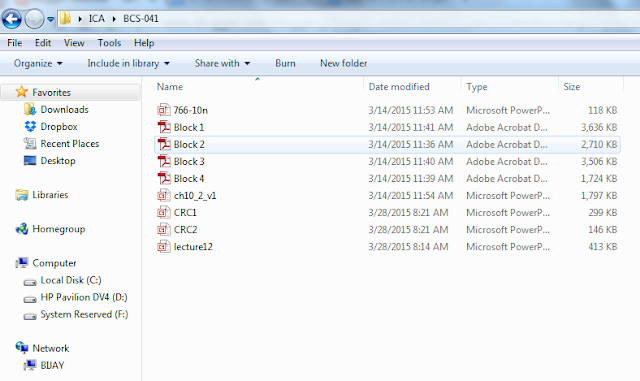640x381 pixels.
Task: Expand the arrow before ICA breadcrumb
Action: [x=80, y=19]
